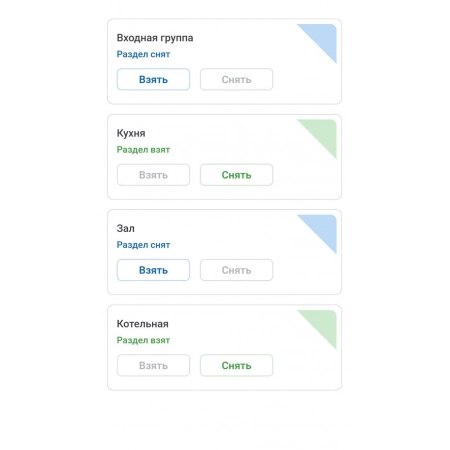Select the Входная группа title

(155, 38)
